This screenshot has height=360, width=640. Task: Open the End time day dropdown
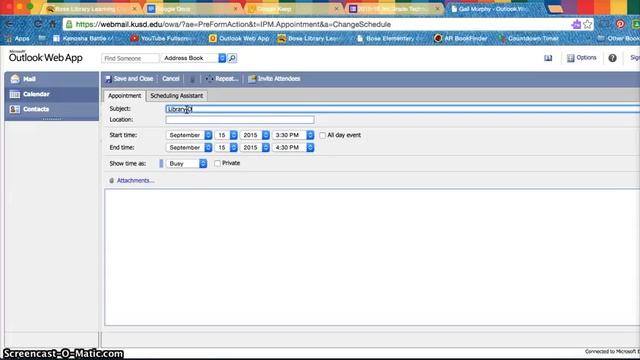coord(226,147)
